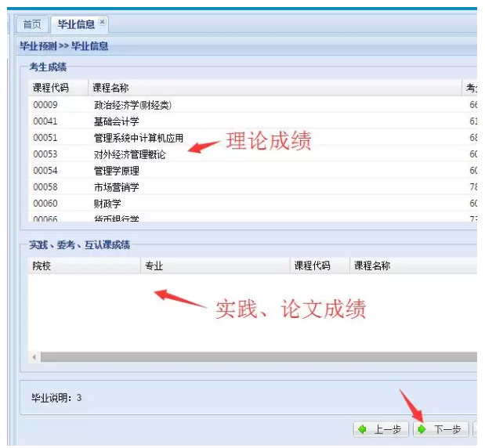Screen dimensions: 485x448
Task: Click green left arrow icon on 上一步
Action: click(362, 429)
